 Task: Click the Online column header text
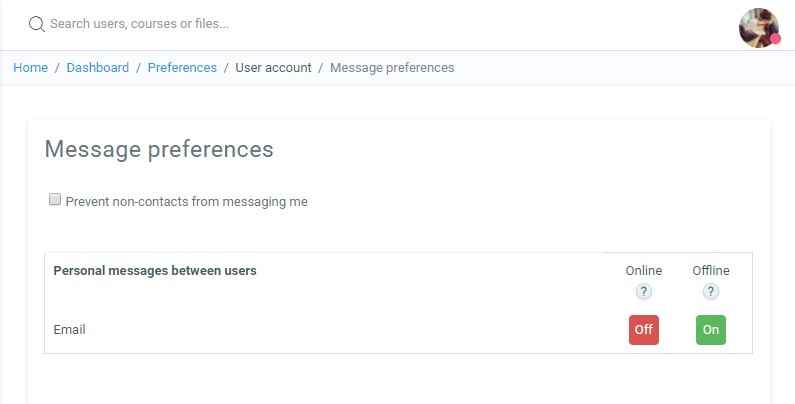pos(644,271)
